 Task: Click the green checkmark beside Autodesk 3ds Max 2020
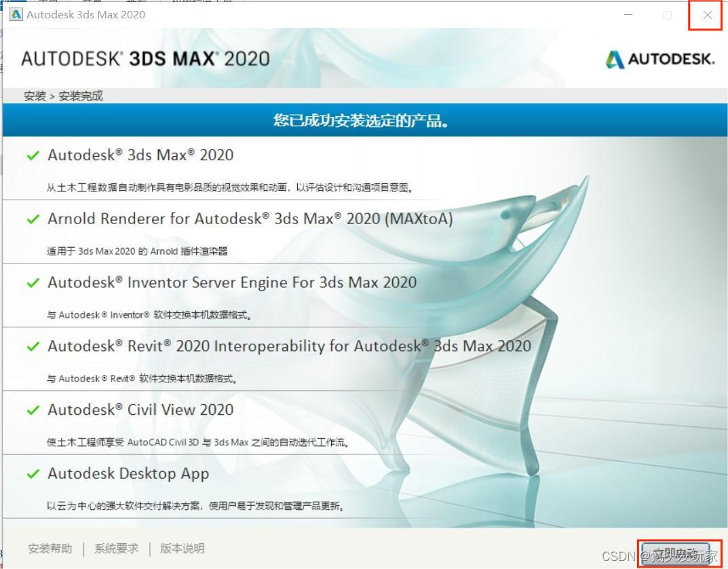coord(33,155)
